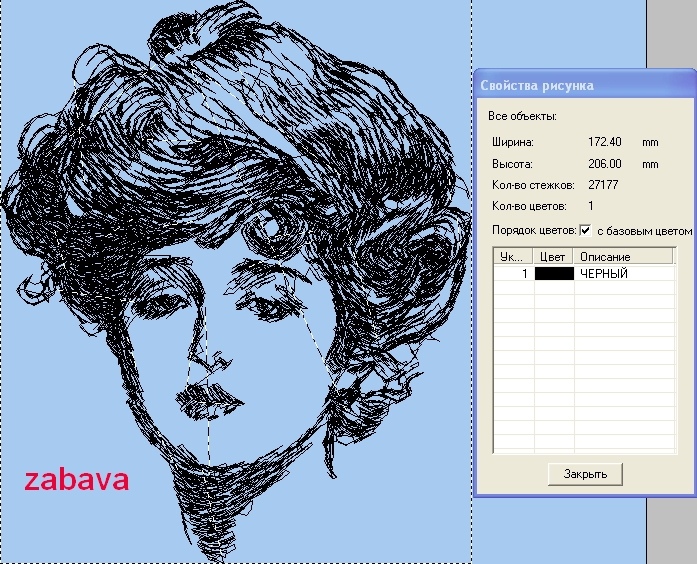697x564 pixels.
Task: Click the 'Ук...' column header
Action: point(514,257)
